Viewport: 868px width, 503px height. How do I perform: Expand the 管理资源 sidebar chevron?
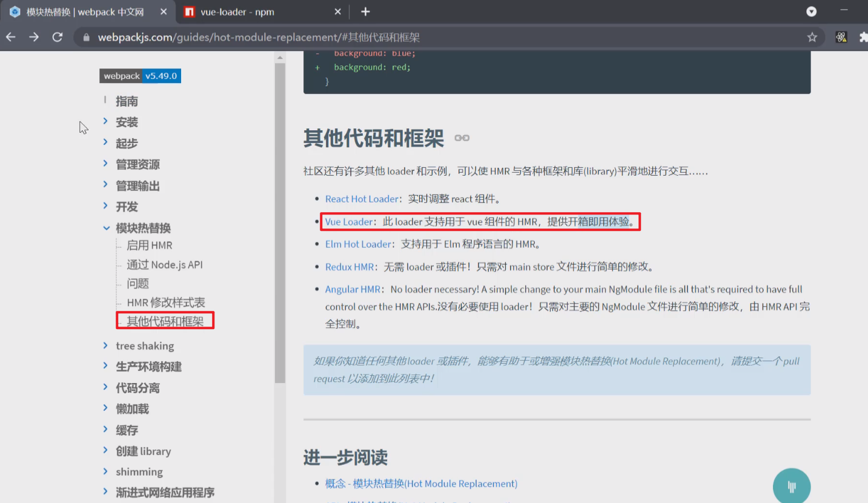pos(105,164)
